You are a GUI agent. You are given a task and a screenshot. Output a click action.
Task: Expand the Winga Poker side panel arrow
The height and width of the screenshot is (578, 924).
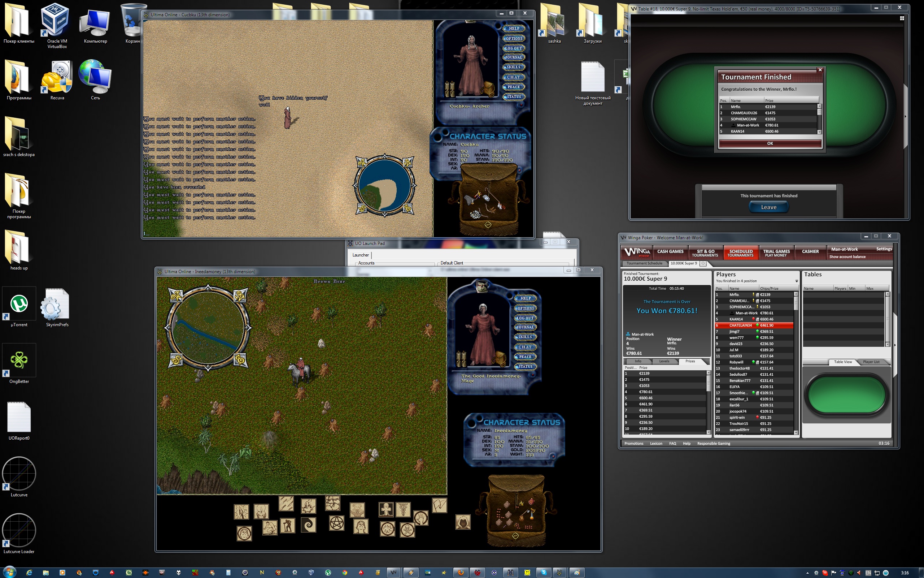click(895, 345)
